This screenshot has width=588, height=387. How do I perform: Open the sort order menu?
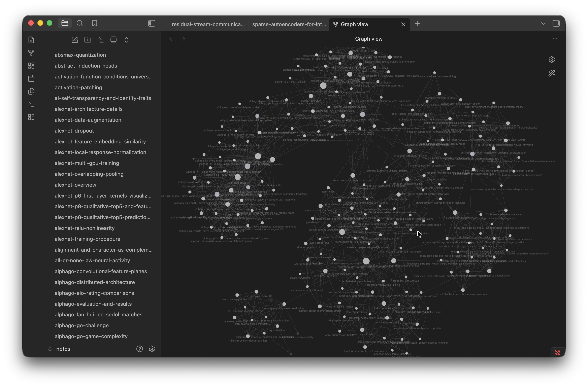pos(101,40)
